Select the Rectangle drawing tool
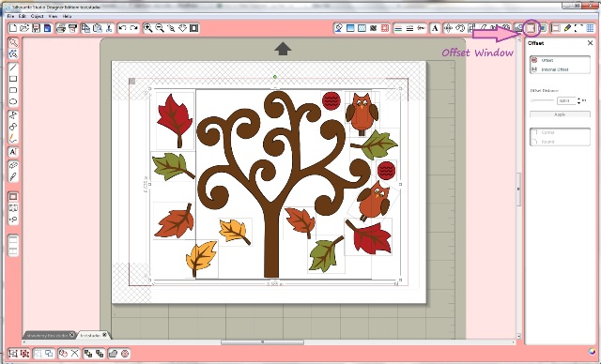 [x=13, y=79]
